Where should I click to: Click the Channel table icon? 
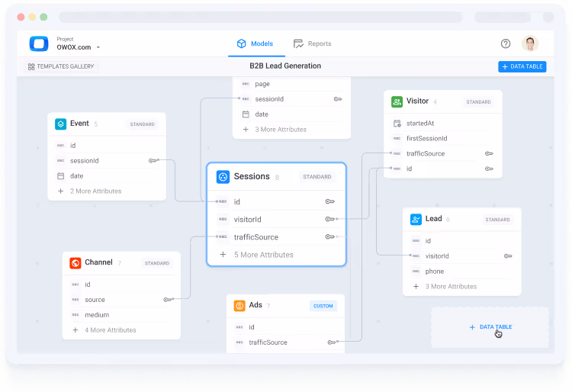76,263
